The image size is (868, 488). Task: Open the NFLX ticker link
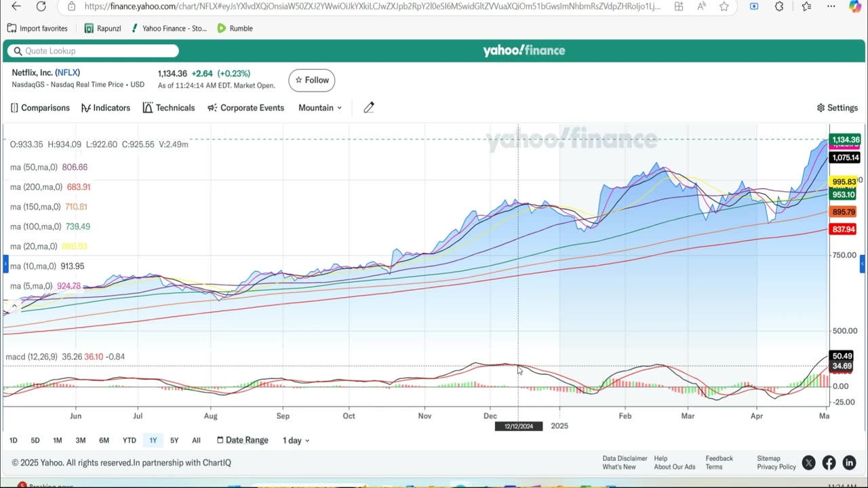click(x=67, y=73)
